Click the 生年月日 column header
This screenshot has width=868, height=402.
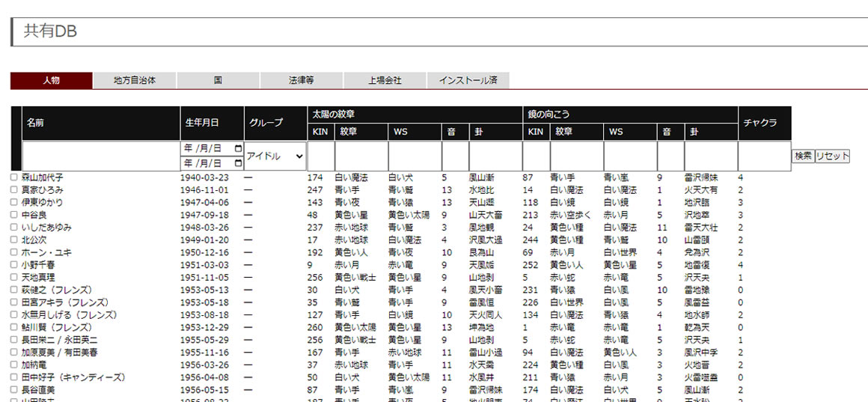(x=212, y=123)
